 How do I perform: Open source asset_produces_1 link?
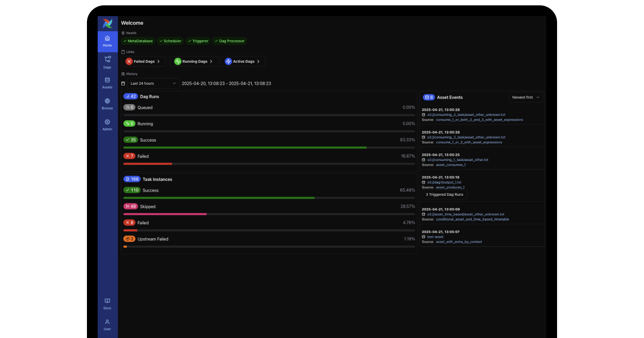tap(450, 187)
